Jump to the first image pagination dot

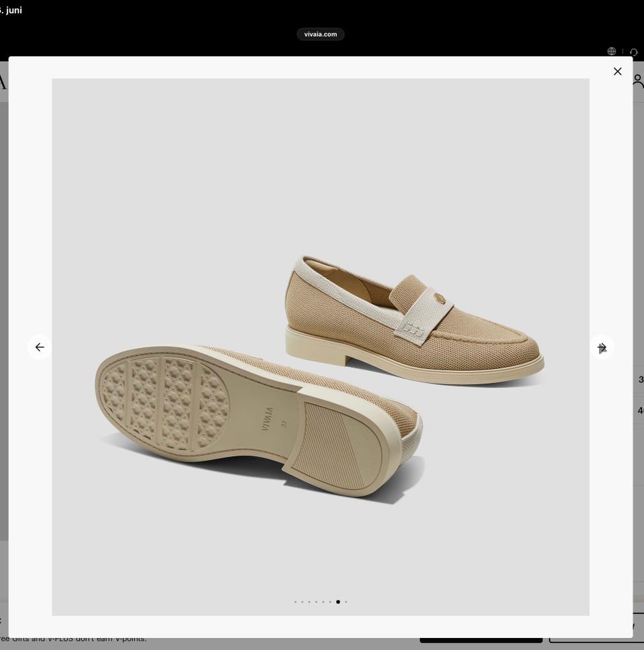coord(295,602)
